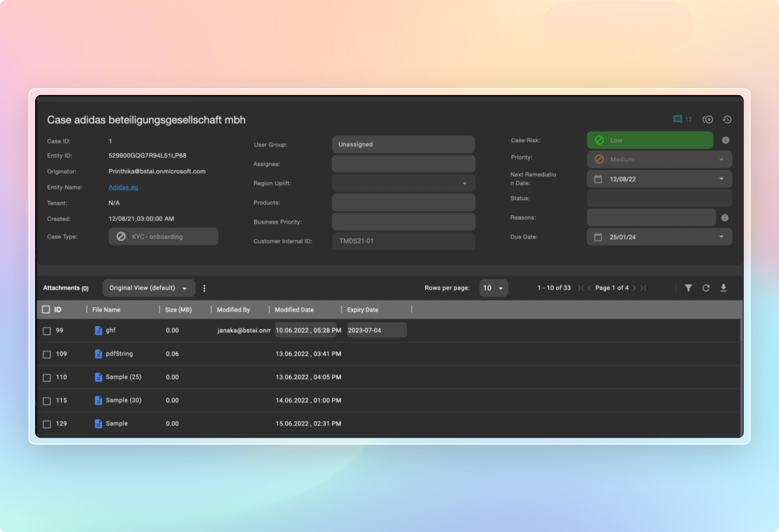Open the three-dot menu beside Original View
This screenshot has width=779, height=532.
coord(204,288)
